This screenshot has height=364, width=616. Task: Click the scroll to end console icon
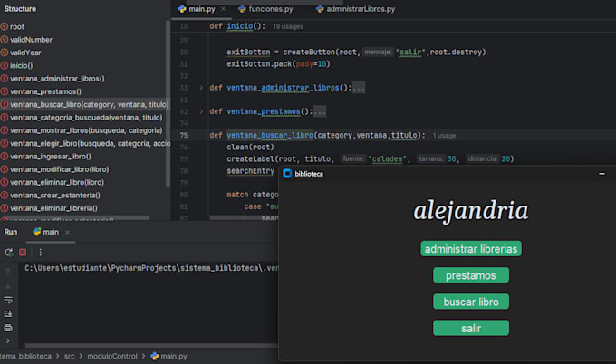8,313
